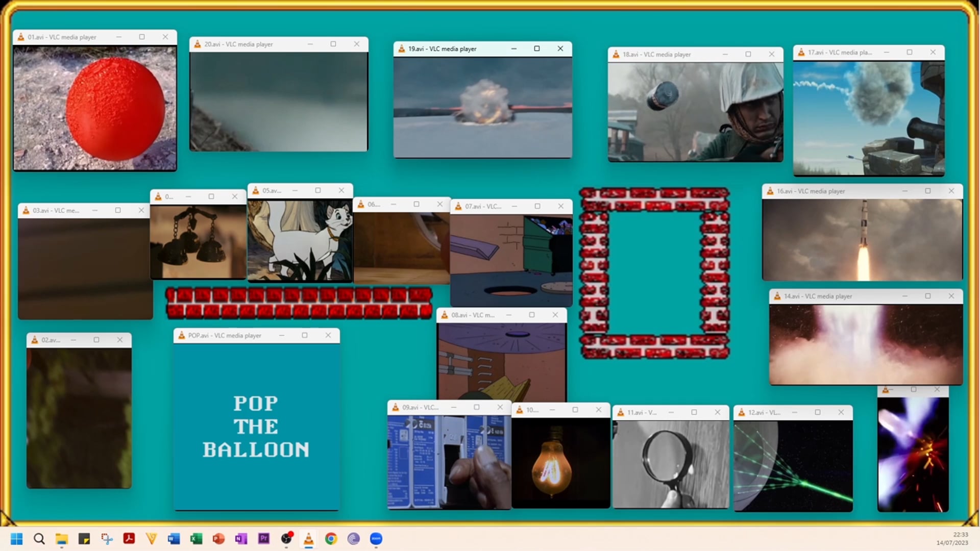Image resolution: width=980 pixels, height=551 pixels.
Task: Click the cannon smoke video in 17.avi
Action: [869, 118]
